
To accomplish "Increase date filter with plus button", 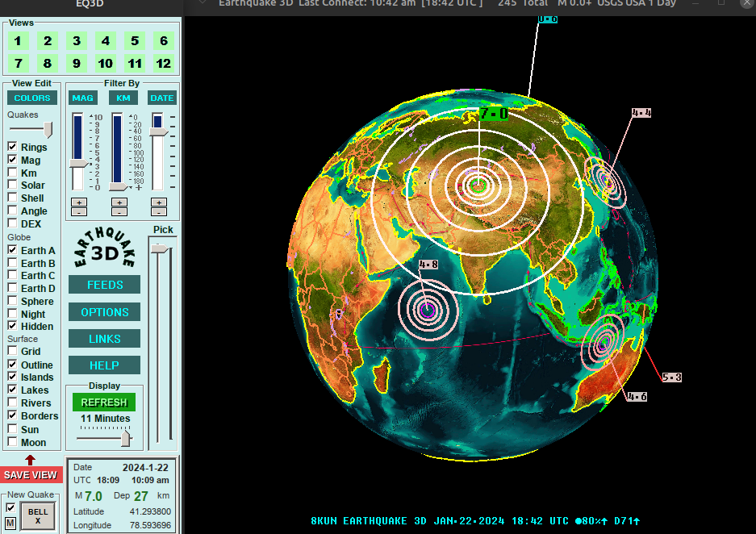I will 159,202.
